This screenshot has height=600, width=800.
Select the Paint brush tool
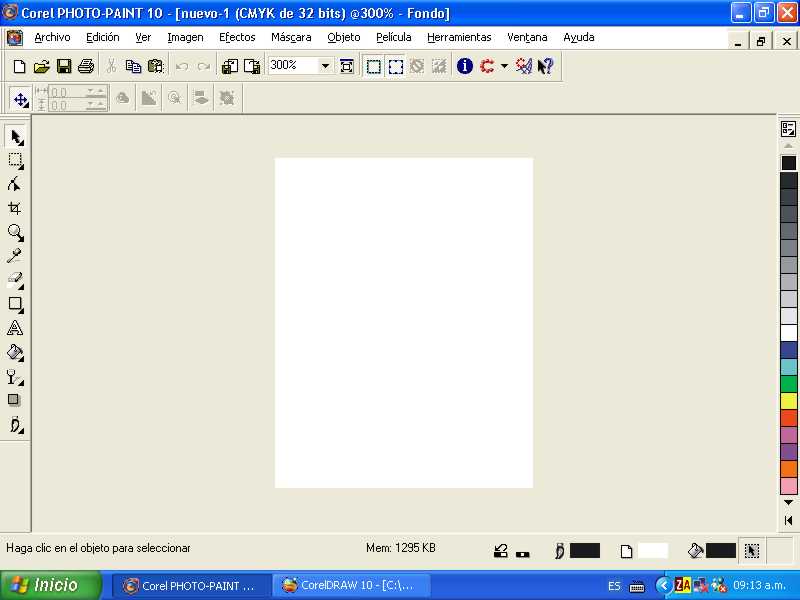click(x=16, y=425)
